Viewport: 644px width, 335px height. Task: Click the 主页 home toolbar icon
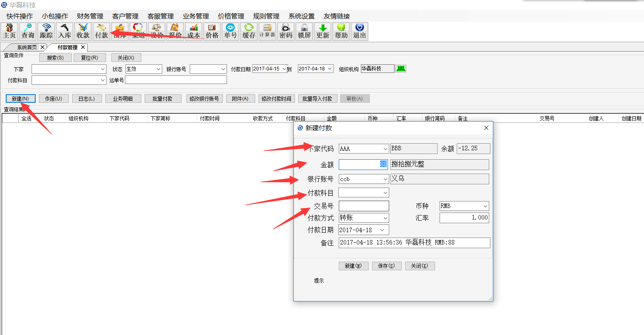[x=9, y=31]
